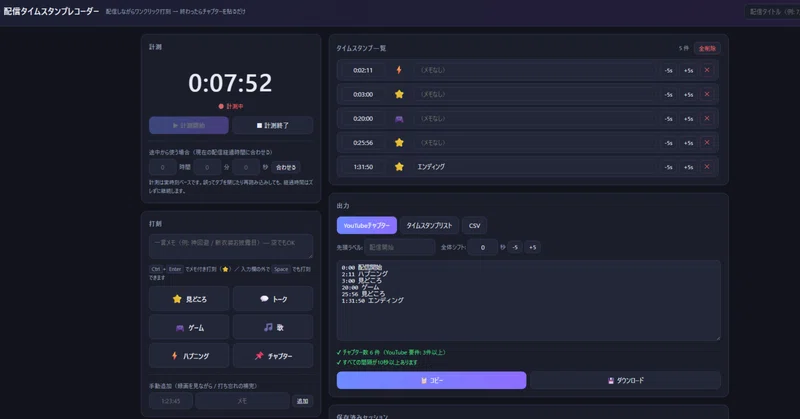Delete the 0:03:00 timestamp with red X
The image size is (800, 419).
(707, 94)
